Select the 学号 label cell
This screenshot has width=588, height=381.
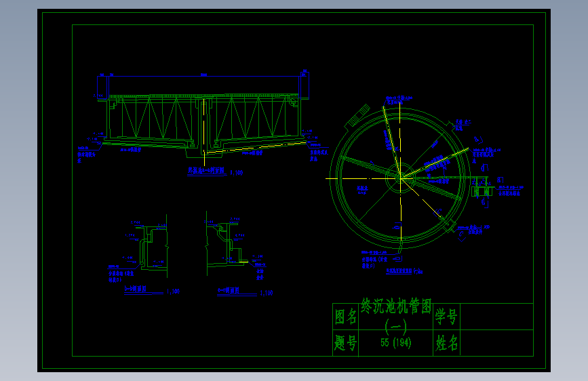point(446,317)
